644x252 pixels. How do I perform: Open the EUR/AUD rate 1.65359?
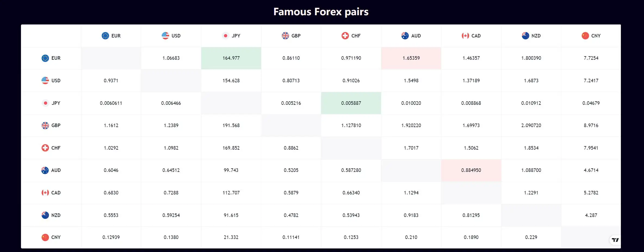tap(411, 58)
